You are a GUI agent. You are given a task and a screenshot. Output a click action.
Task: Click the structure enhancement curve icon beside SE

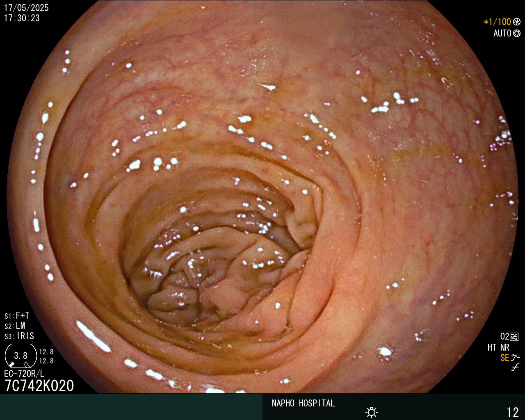515,358
